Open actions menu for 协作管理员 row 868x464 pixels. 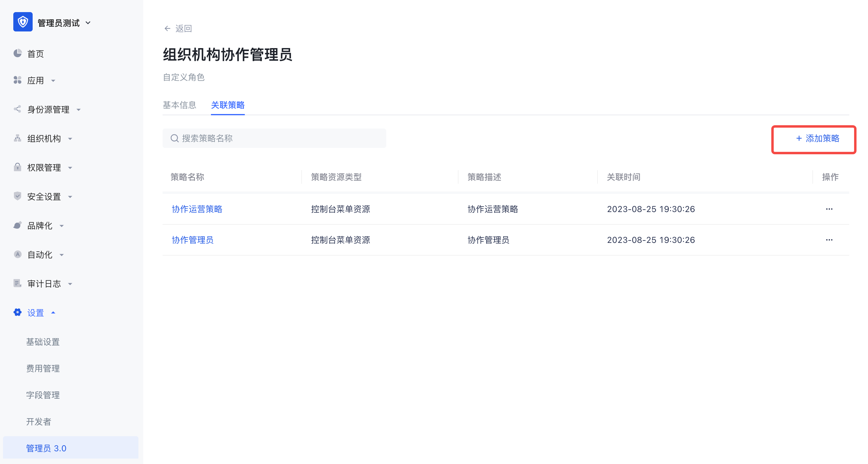pos(829,240)
